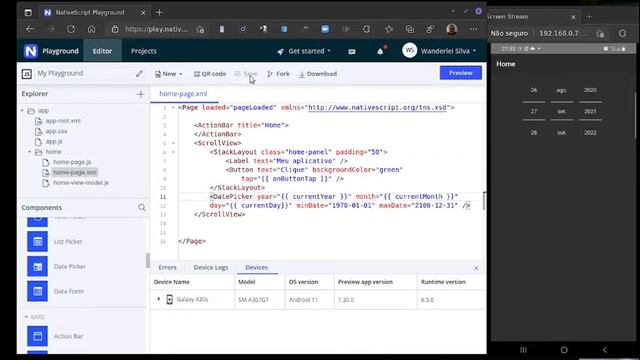Collapse the BARS components section
The width and height of the screenshot is (640, 360).
(26, 317)
